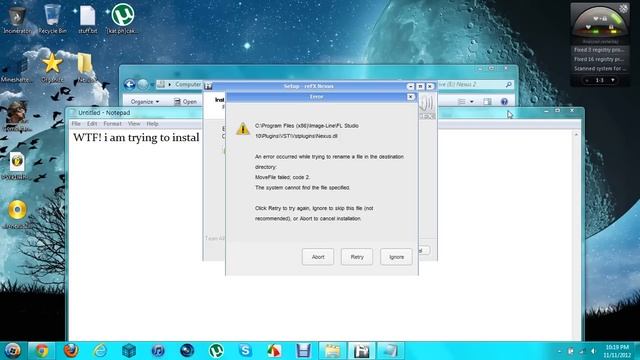Open the Notepad Edit menu

click(92, 124)
